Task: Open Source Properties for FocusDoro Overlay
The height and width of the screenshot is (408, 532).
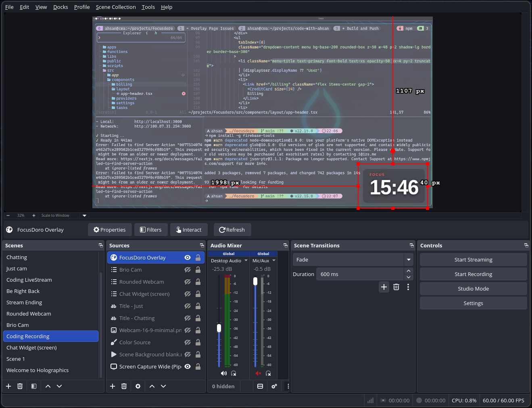Action: tap(109, 230)
